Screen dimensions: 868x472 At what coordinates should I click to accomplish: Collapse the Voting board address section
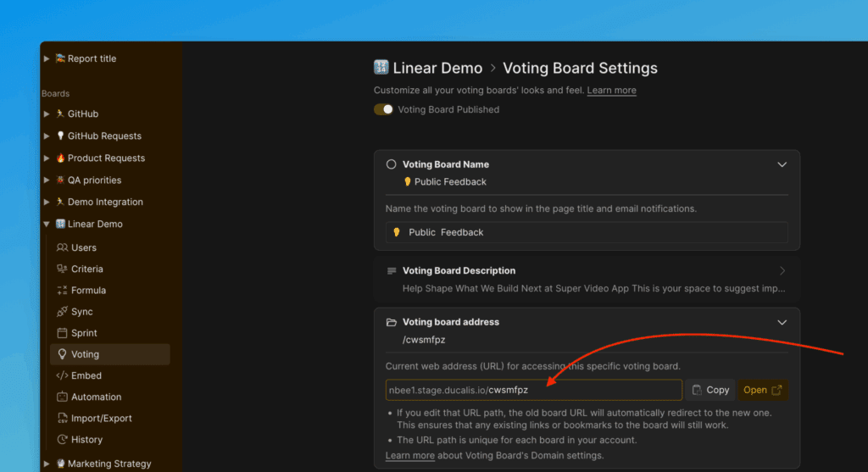click(782, 322)
